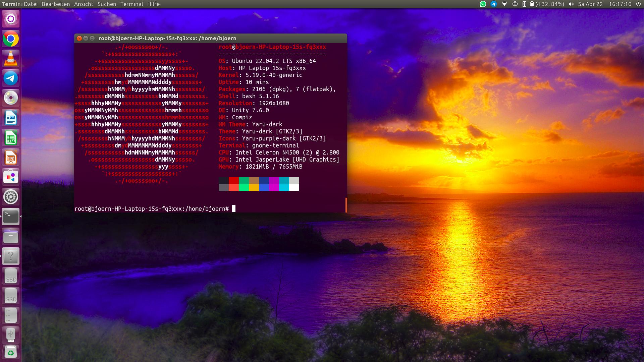Click the WhatsApp tray indicator
The image size is (644, 362).
click(483, 4)
